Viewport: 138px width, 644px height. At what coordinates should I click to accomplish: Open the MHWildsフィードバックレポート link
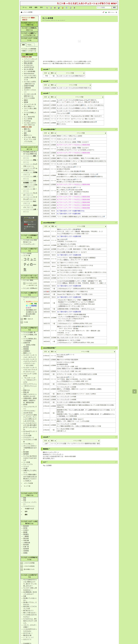pyautogui.click(x=53, y=454)
